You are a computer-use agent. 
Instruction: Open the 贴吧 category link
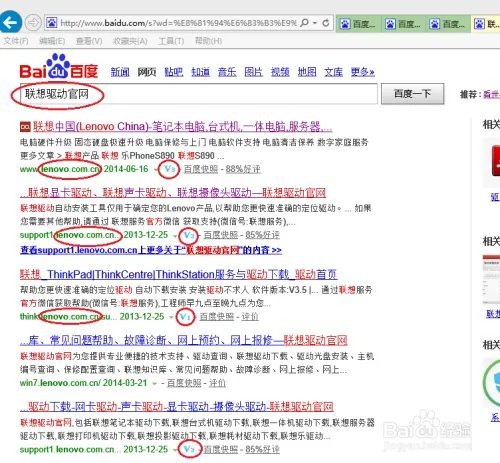pyautogui.click(x=174, y=72)
